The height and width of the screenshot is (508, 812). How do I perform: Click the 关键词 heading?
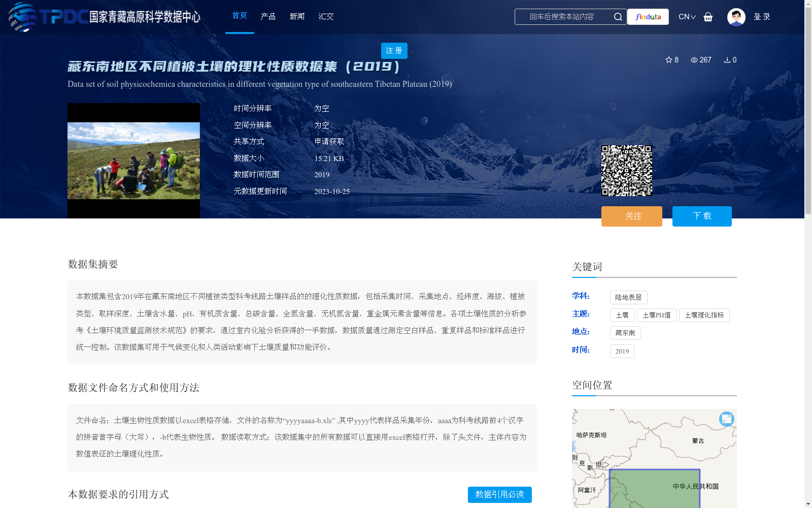tap(587, 267)
